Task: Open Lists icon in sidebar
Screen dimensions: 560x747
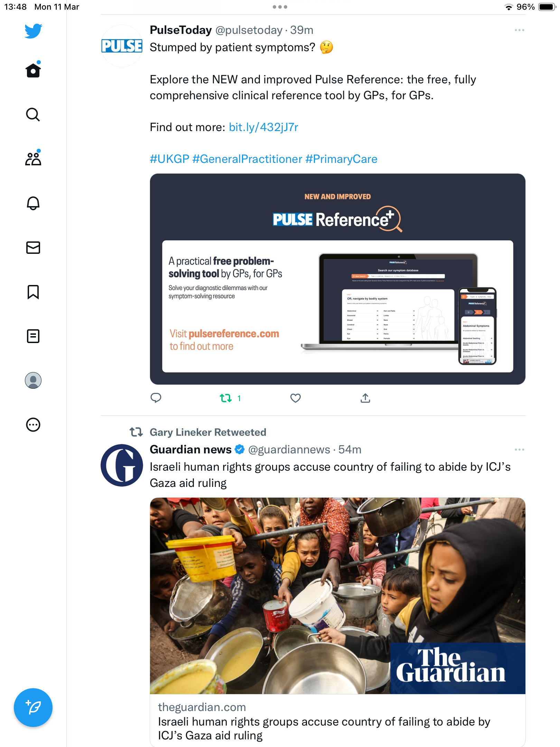Action: tap(33, 336)
